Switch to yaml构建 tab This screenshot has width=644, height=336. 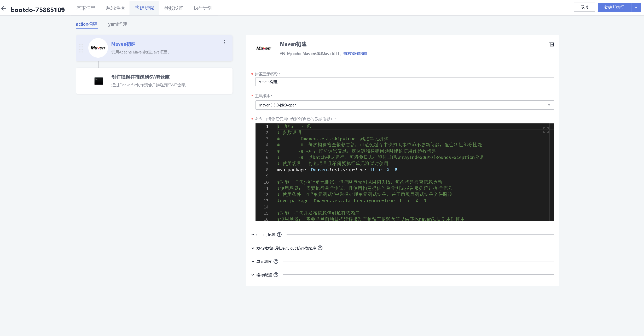click(x=118, y=24)
